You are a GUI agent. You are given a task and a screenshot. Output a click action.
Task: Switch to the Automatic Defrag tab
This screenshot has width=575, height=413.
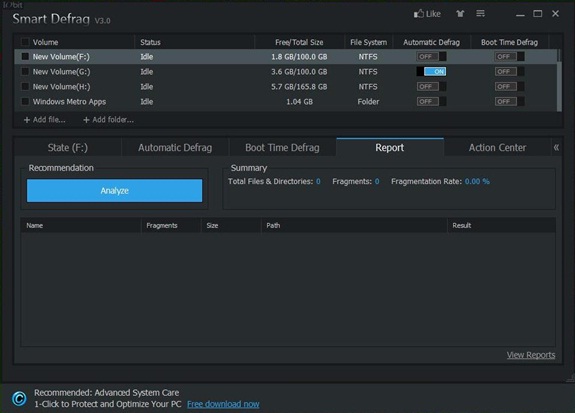pos(175,147)
